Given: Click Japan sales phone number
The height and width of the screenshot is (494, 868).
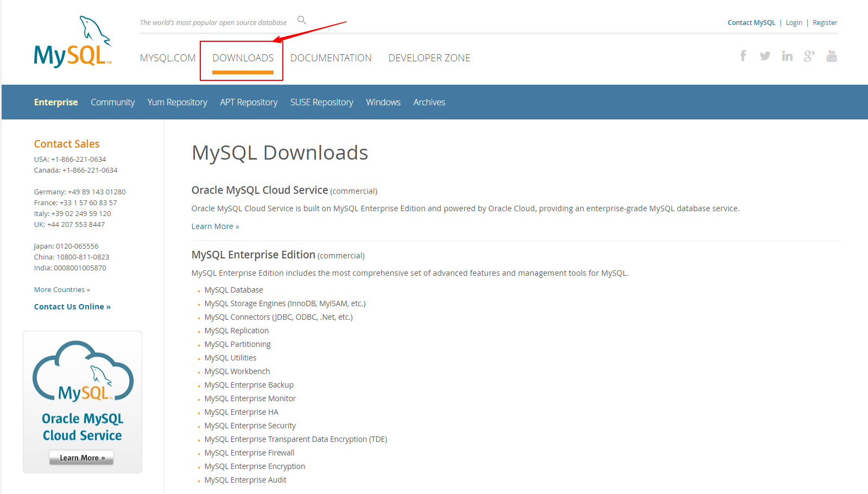Looking at the screenshot, I should [x=77, y=246].
